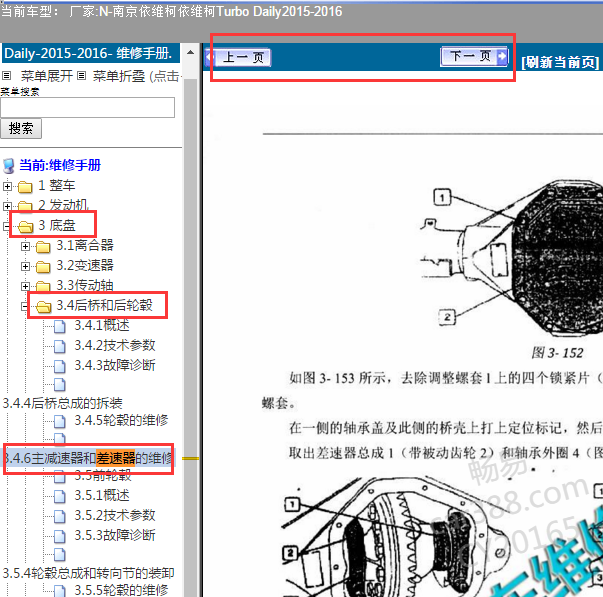This screenshot has width=603, height=597.
Task: Expand the 1 整车 node
Action: pos(7,187)
